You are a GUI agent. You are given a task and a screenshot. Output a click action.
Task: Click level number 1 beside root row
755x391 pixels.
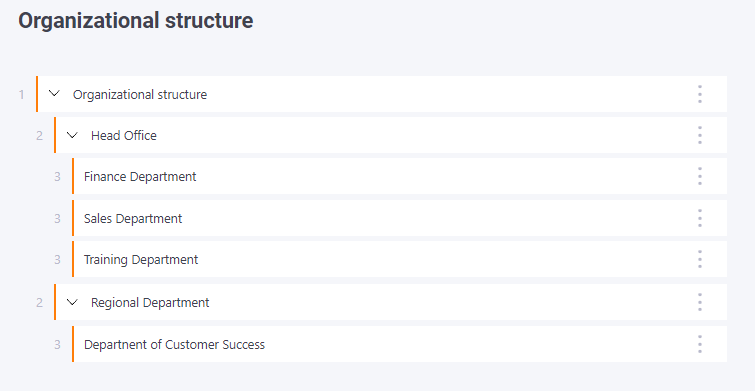tap(22, 94)
